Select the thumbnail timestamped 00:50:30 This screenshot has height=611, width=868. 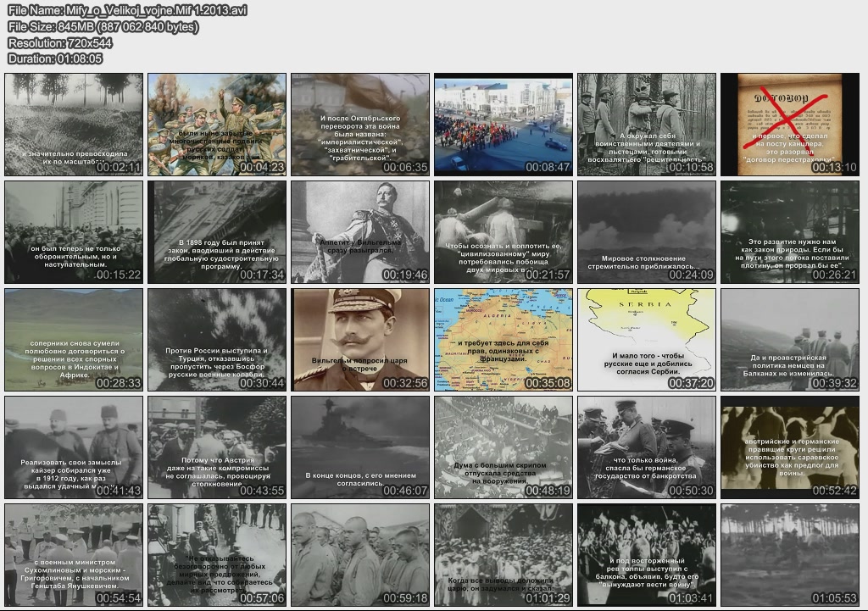[x=646, y=447]
